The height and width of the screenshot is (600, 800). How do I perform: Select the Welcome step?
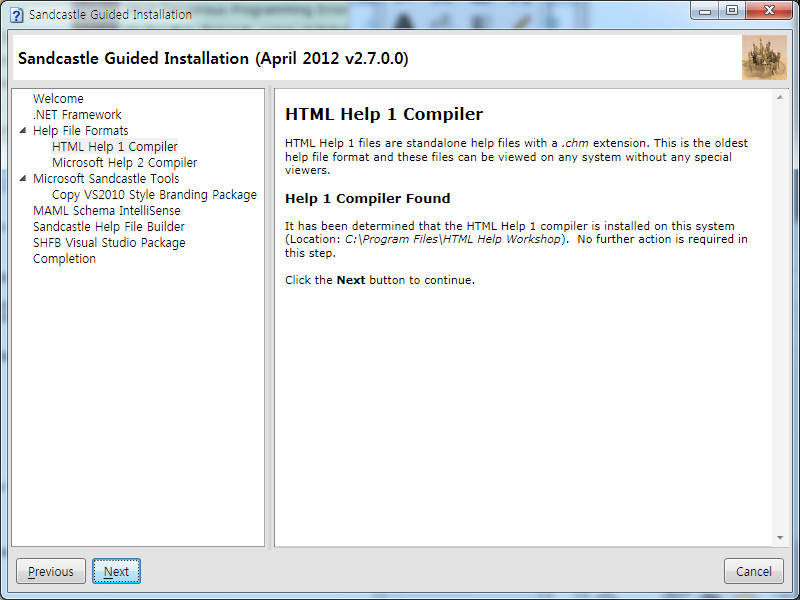[57, 98]
